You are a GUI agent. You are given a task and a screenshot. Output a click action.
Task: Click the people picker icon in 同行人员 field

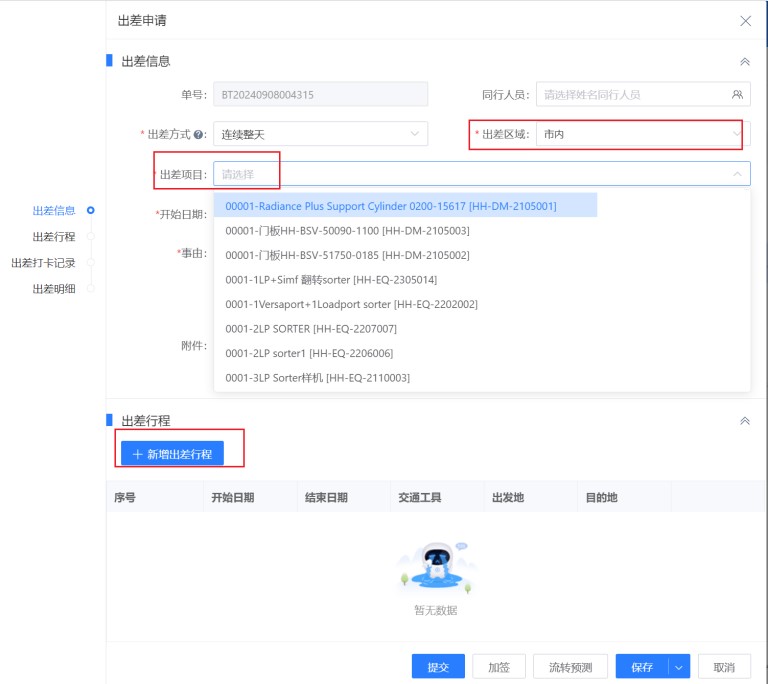click(737, 95)
